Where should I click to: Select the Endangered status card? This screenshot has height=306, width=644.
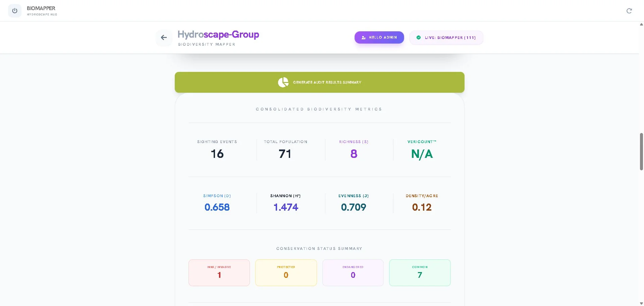pyautogui.click(x=353, y=272)
